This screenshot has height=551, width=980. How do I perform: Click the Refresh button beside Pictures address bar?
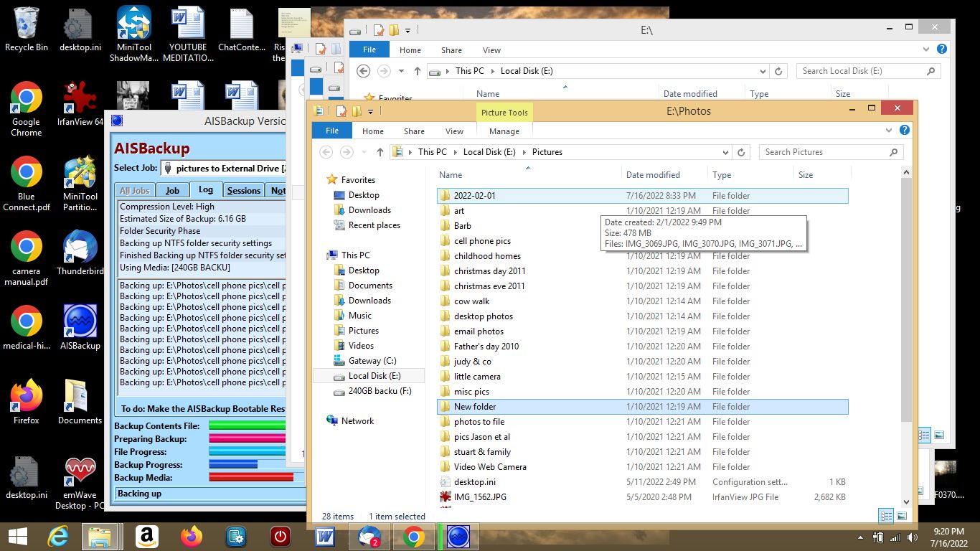click(x=742, y=152)
